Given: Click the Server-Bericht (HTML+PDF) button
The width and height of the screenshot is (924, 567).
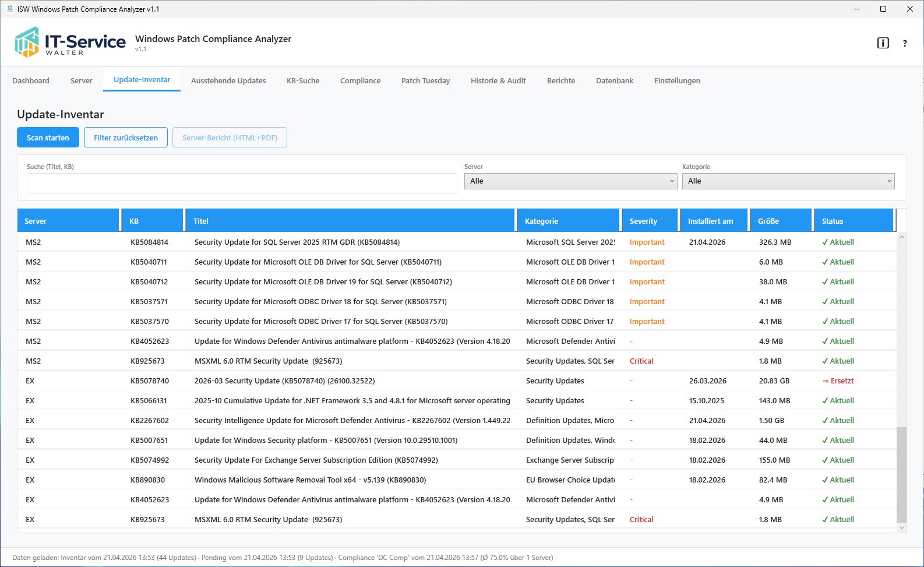Looking at the screenshot, I should pos(230,138).
